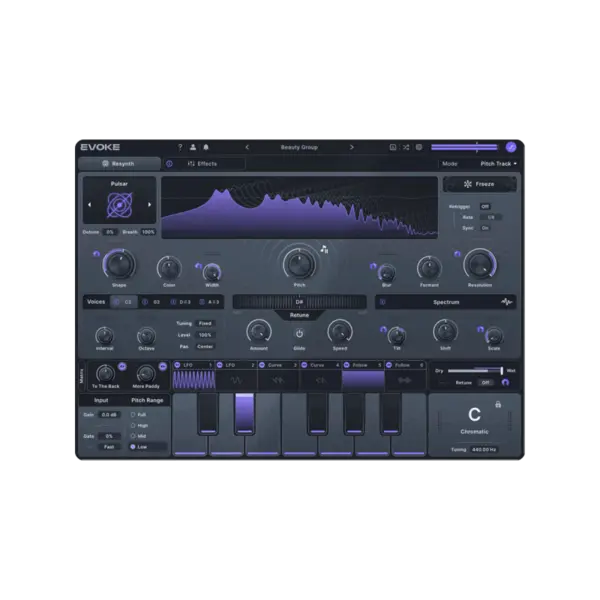Click the D# pitch wheel strip
The width and height of the screenshot is (600, 600).
(299, 302)
